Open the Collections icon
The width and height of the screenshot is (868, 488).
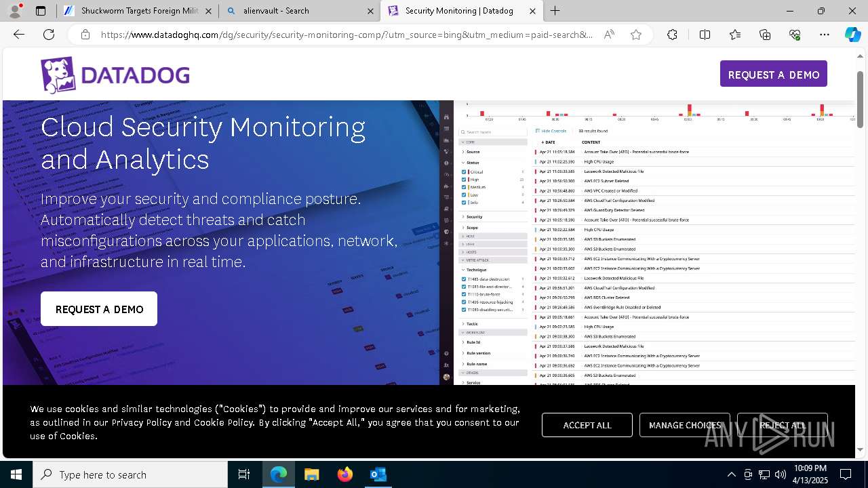765,35
